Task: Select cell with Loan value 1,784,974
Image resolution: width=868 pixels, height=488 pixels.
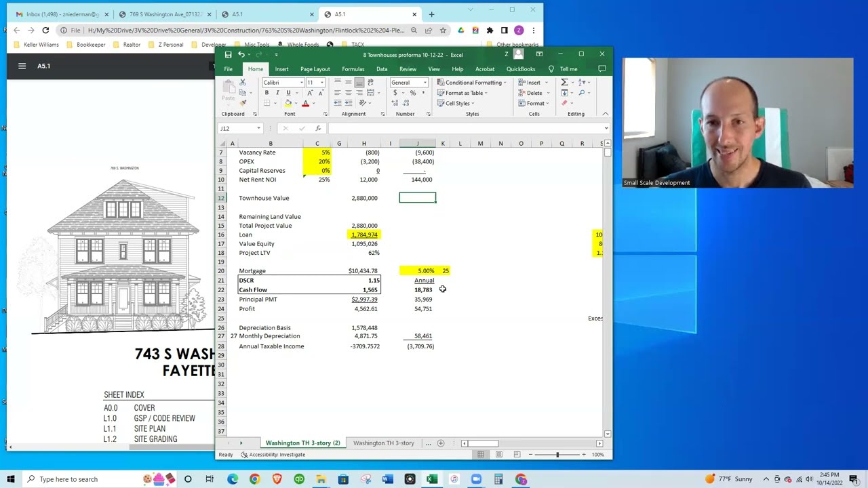Action: pos(364,235)
